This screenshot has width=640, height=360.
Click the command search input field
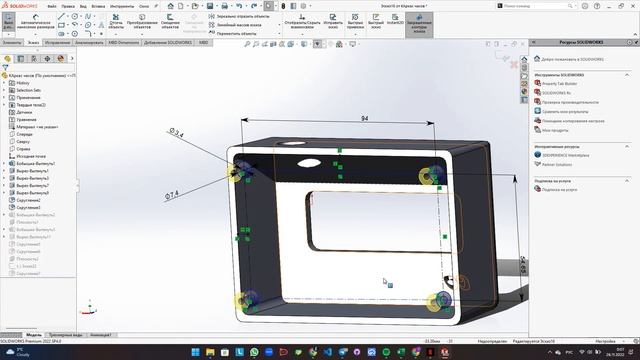(536, 6)
